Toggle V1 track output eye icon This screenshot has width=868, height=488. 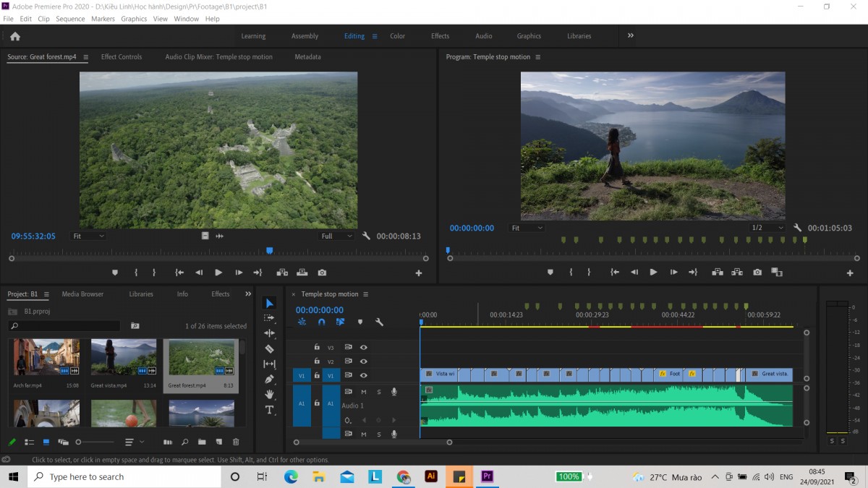(364, 375)
